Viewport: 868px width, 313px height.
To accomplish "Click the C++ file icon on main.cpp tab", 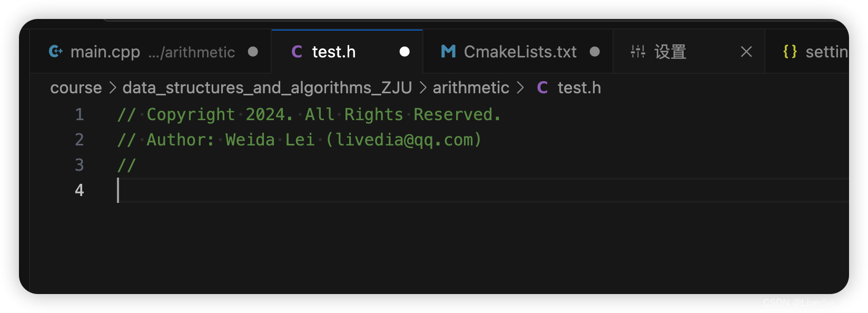I will point(56,52).
